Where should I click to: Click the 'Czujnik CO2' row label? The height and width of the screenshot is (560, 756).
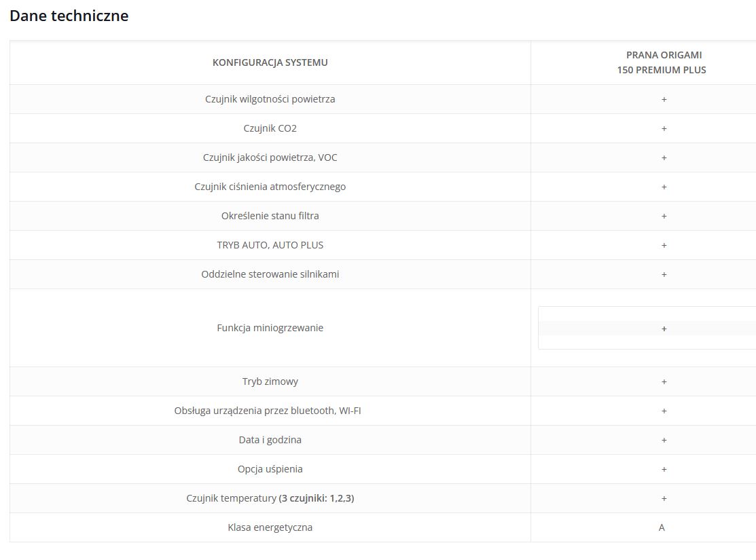(270, 128)
